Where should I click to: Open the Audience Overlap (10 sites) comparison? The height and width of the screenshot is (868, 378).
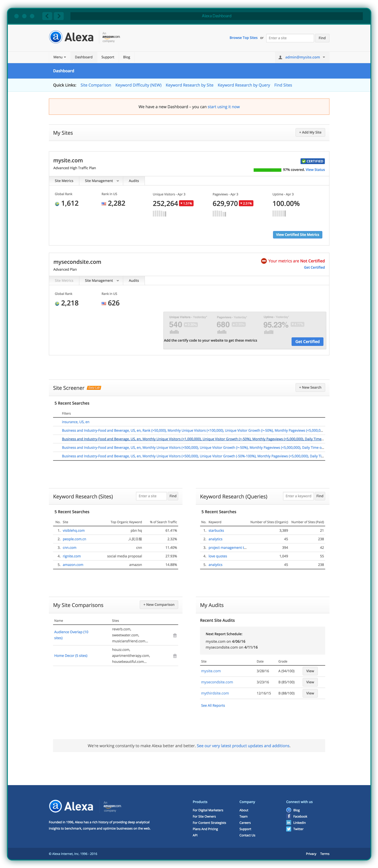pyautogui.click(x=71, y=635)
